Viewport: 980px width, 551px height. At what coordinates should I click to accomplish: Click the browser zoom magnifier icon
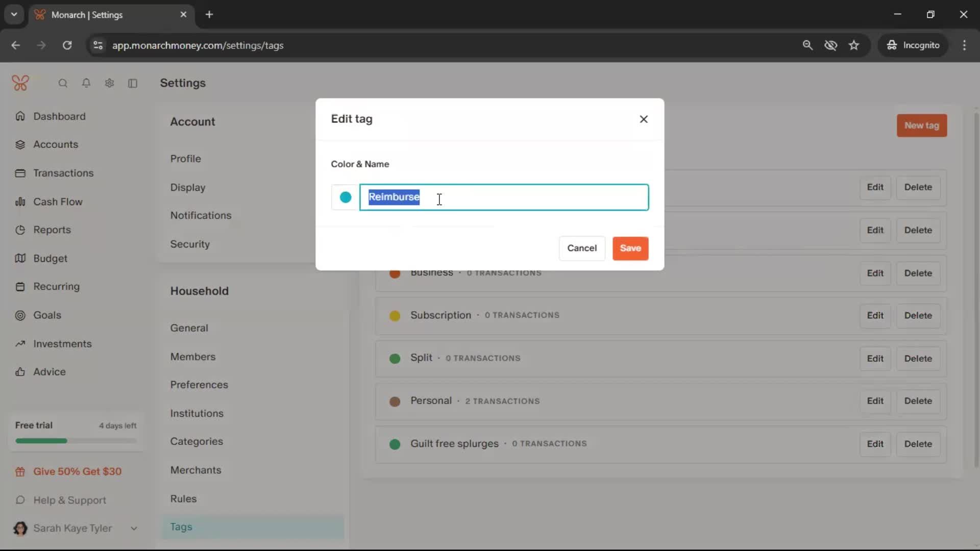tap(807, 45)
